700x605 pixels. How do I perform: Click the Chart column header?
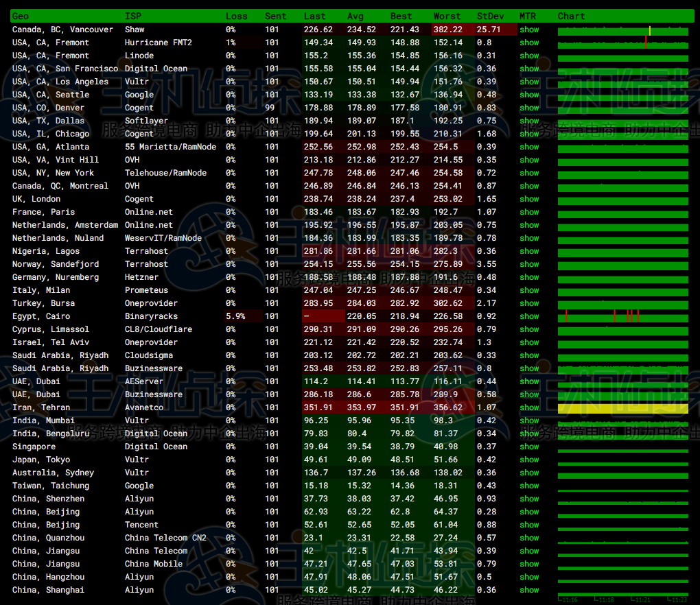point(571,16)
